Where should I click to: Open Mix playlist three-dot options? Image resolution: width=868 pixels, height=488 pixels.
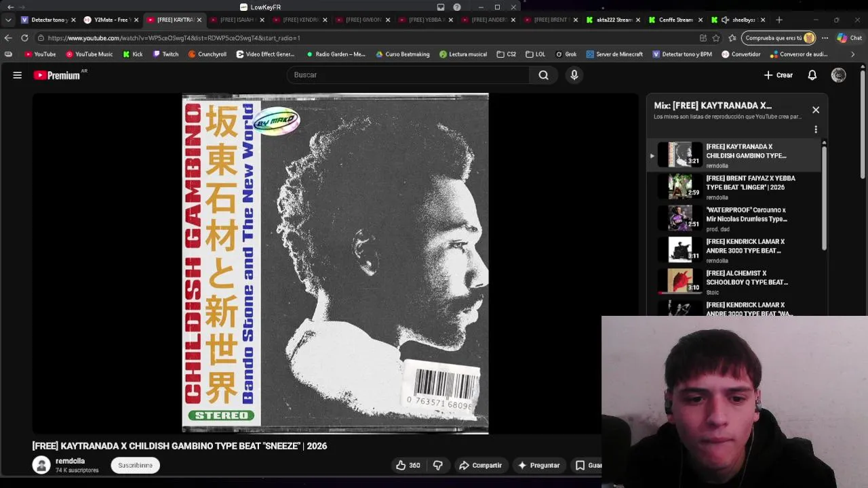[816, 129]
